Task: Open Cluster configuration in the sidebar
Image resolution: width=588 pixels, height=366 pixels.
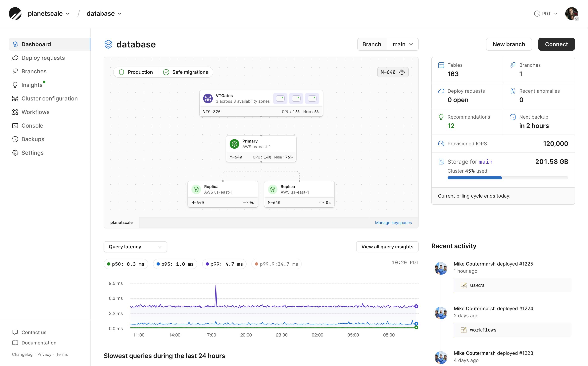Action: tap(49, 98)
